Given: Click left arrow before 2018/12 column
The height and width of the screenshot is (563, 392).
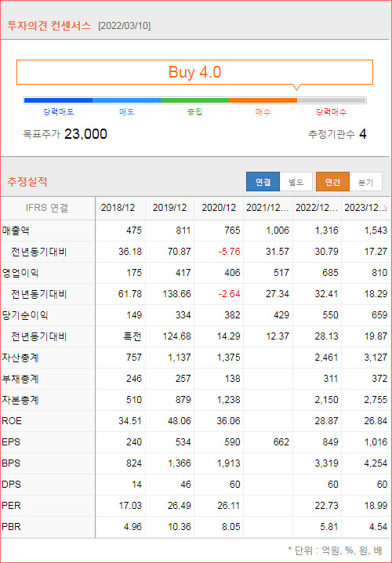Looking at the screenshot, I should coord(100,208).
